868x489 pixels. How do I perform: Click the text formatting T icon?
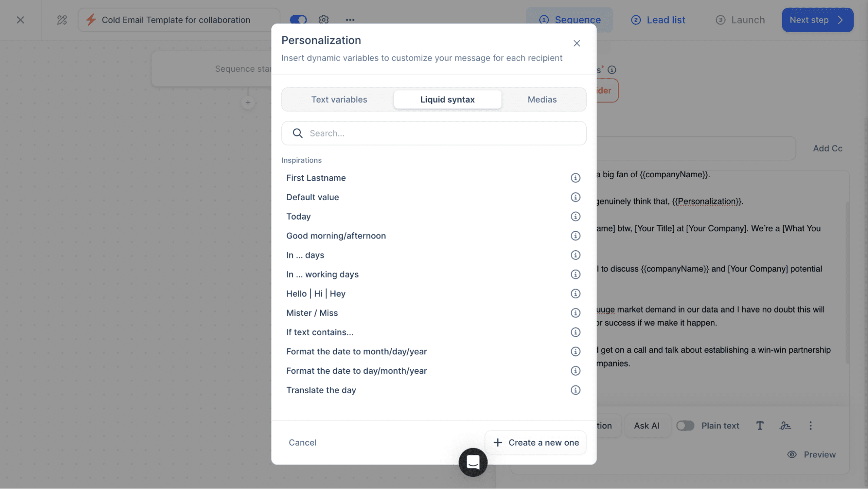point(760,426)
